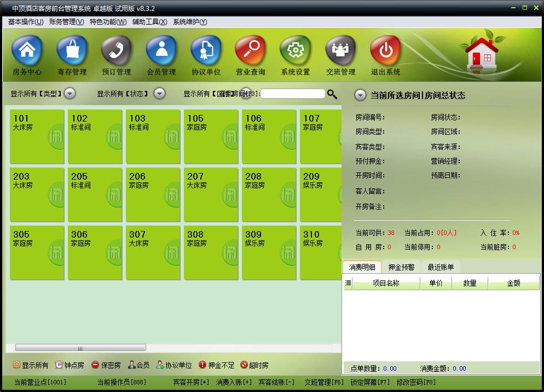
Task: Expand the 显示所有【类型】 dropdown
Action: click(70, 94)
